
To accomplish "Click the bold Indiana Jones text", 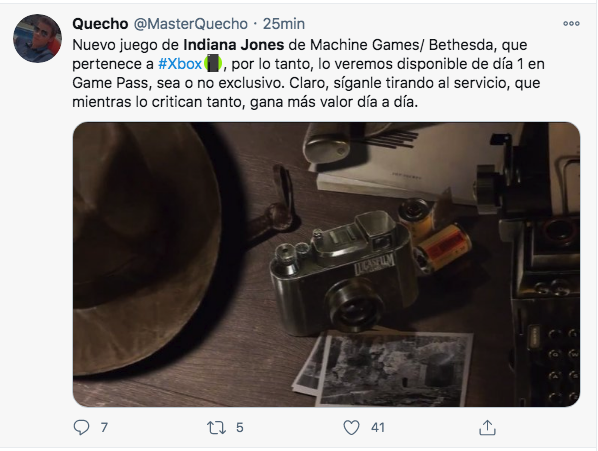I will [234, 45].
